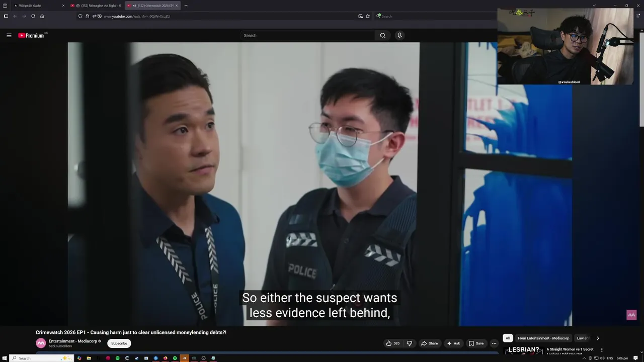Open the 5:06 pm clock calendar

click(x=622, y=358)
